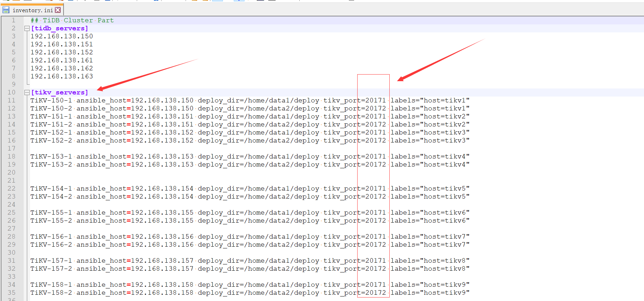Click the TiKV-157-2 host alias
644x301 pixels.
51,269
